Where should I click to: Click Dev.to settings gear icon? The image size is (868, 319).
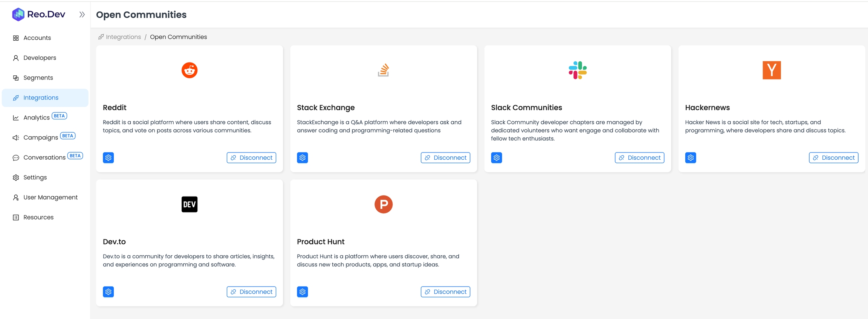coord(108,292)
